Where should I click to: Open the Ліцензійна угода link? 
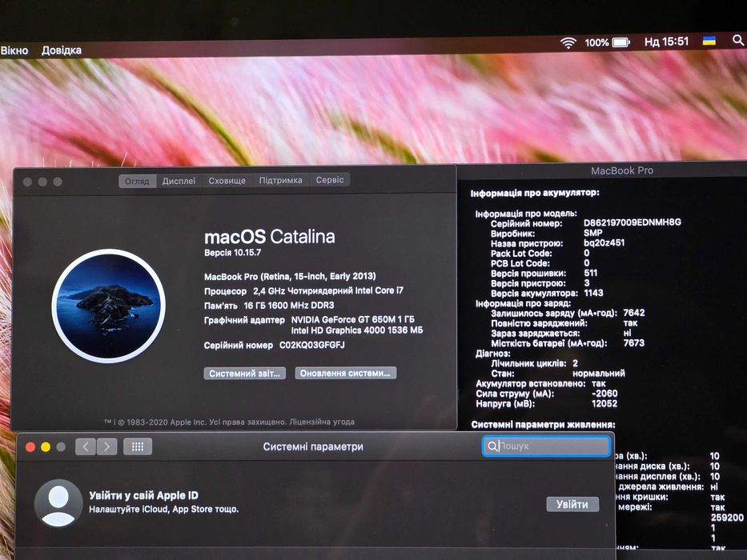click(322, 422)
